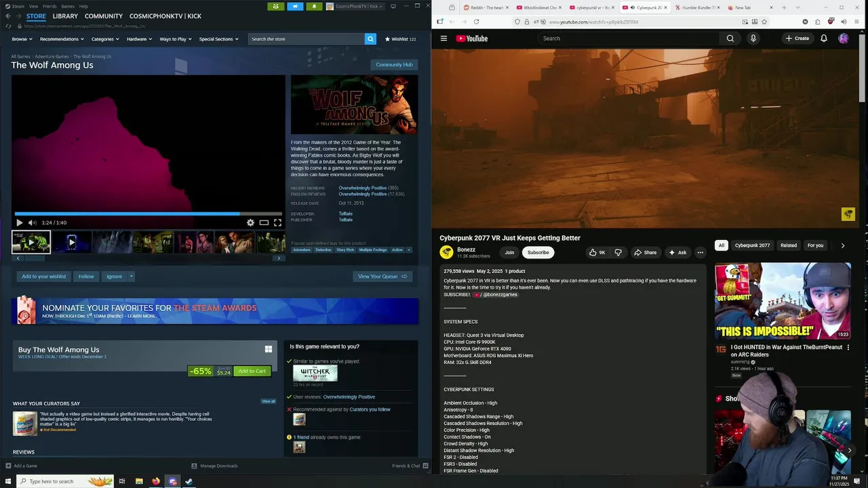The width and height of the screenshot is (868, 488).
Task: Switch to the LIBRARY tab in Steam
Action: point(65,16)
